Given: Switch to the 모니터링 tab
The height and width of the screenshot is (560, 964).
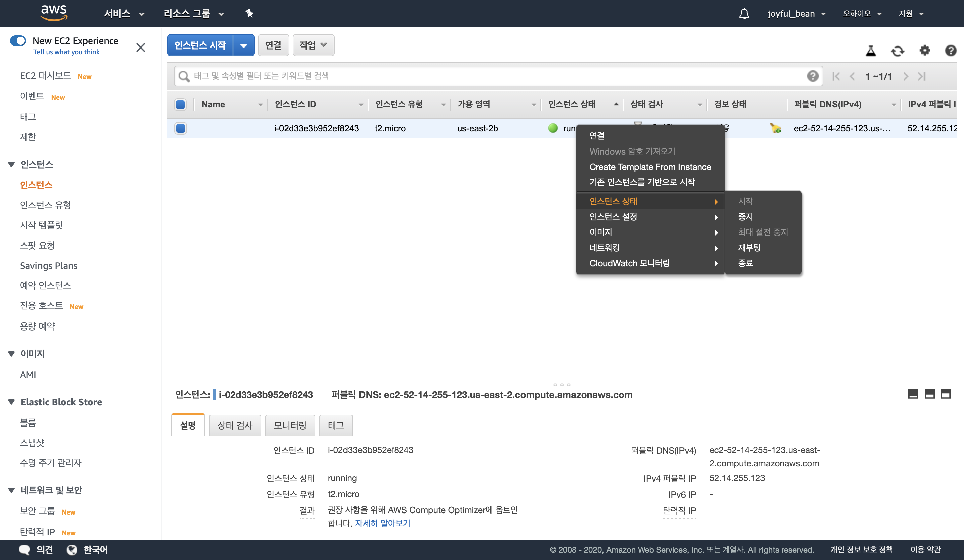Looking at the screenshot, I should 290,425.
